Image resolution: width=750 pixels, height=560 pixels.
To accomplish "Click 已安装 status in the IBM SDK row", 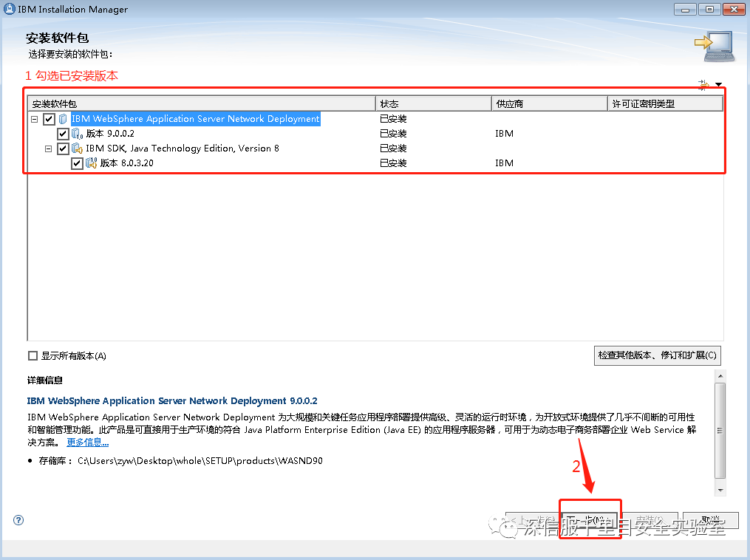I will [393, 148].
